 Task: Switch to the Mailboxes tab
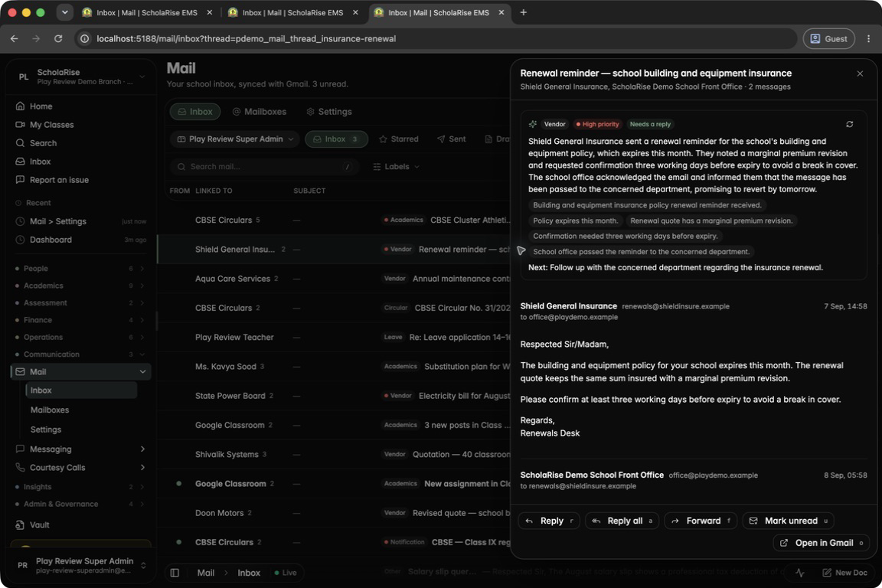click(x=260, y=112)
